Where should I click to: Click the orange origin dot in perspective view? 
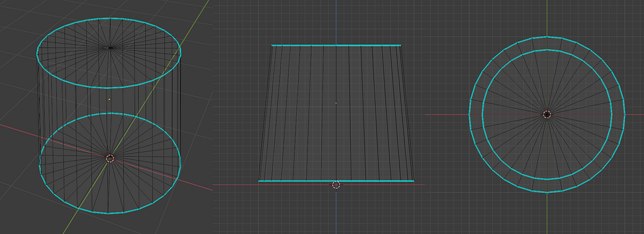pyautogui.click(x=110, y=100)
